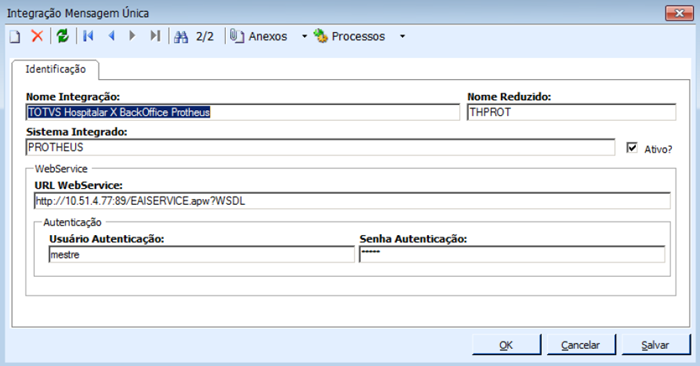Delete record with red X icon
This screenshot has height=366, width=700.
(37, 36)
